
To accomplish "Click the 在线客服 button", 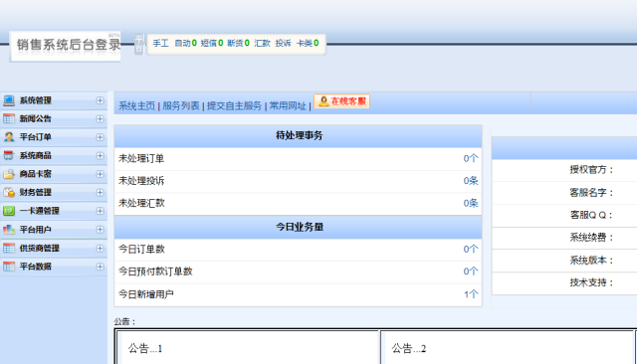I will click(x=342, y=101).
